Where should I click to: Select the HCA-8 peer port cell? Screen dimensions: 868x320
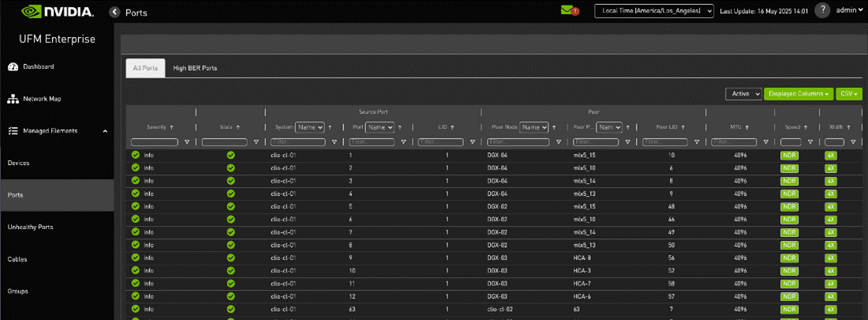tap(582, 258)
